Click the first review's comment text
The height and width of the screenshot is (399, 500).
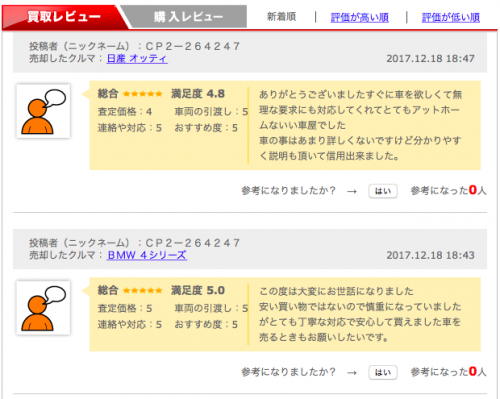pos(360,125)
